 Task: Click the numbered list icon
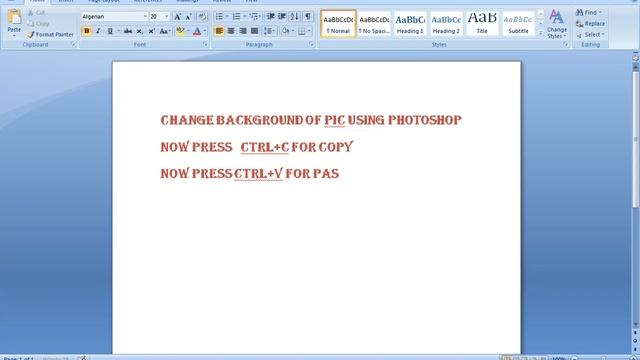click(236, 17)
